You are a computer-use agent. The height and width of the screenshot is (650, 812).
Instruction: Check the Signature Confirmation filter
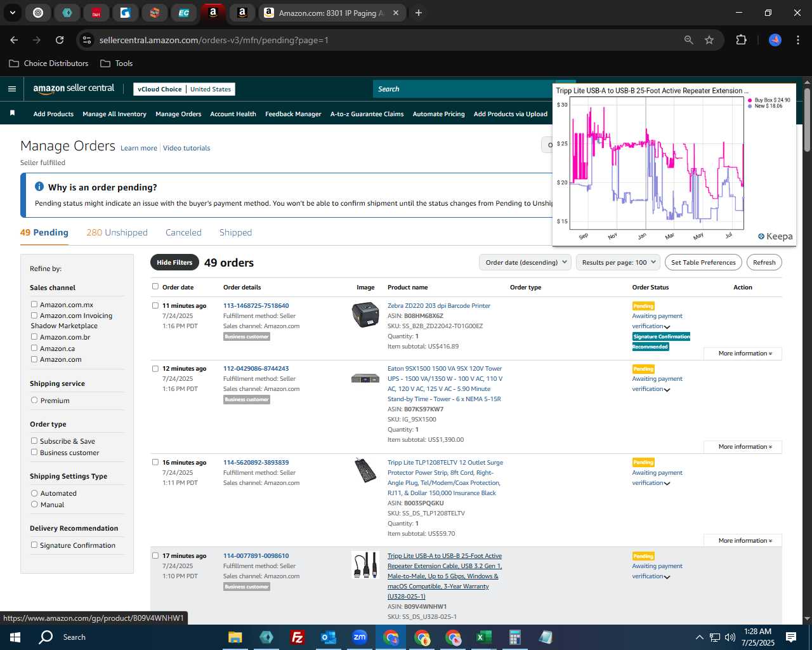coord(34,545)
